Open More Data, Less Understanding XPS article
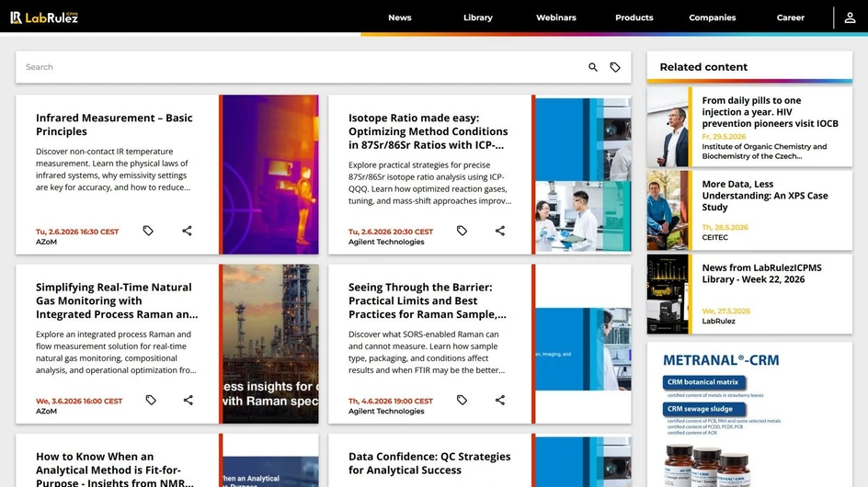Screen dimensions: 868x487 (x=764, y=196)
